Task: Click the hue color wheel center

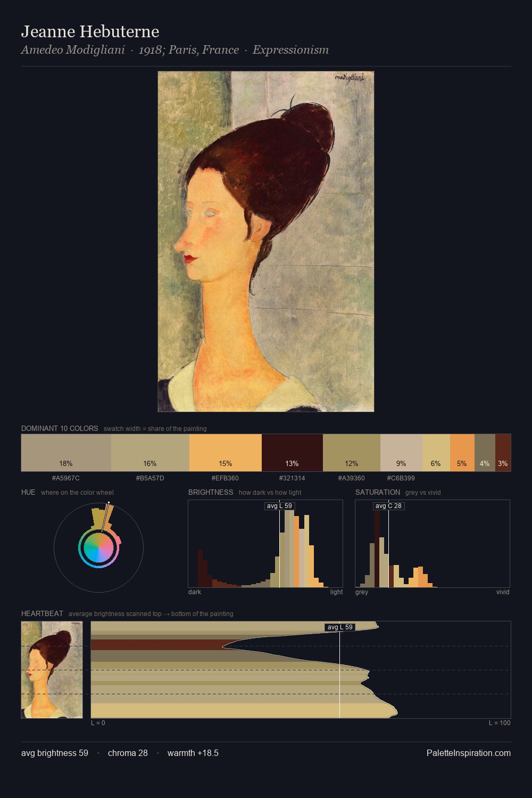Action: pyautogui.click(x=98, y=547)
